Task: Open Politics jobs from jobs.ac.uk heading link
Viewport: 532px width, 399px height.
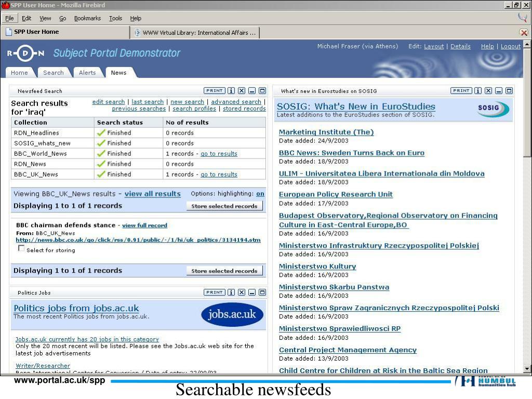Action: [x=76, y=308]
